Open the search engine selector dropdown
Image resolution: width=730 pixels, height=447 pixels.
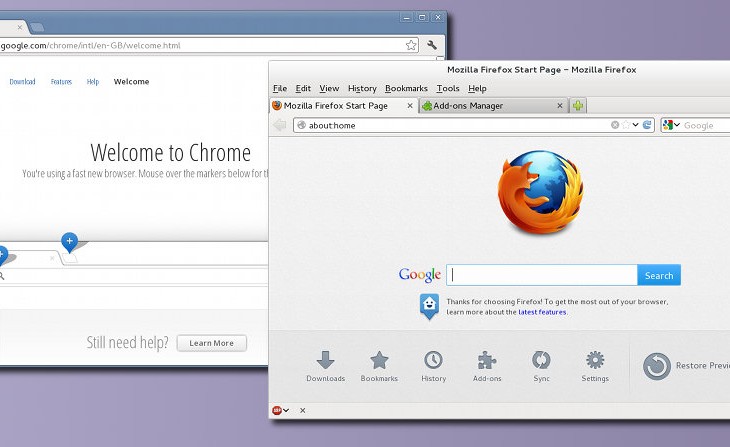(671, 125)
